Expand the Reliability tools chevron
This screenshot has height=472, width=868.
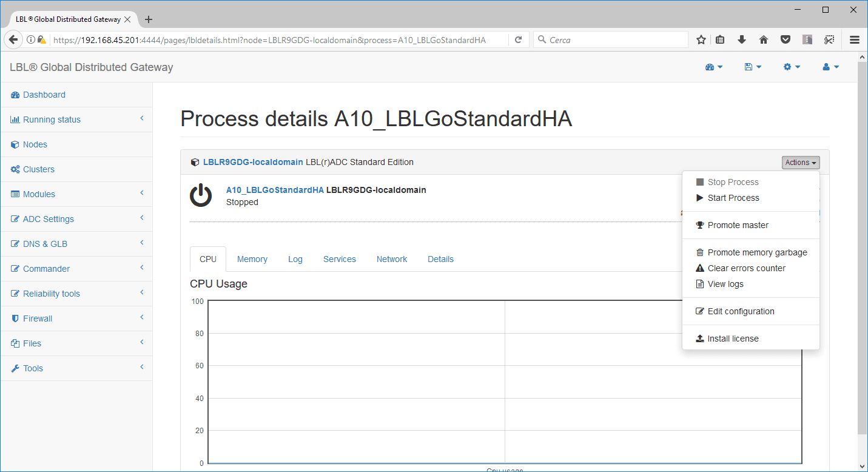pos(142,293)
